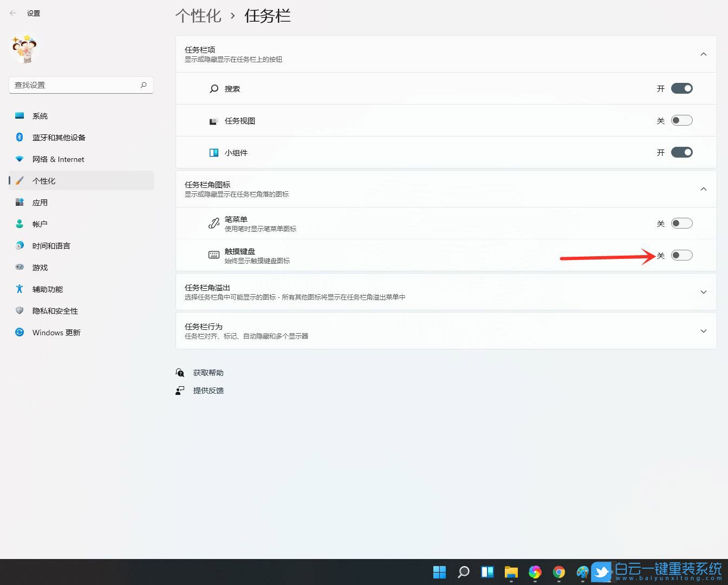Click the 游戏 controller icon in sidebar
This screenshot has height=585, width=728.
(x=19, y=267)
